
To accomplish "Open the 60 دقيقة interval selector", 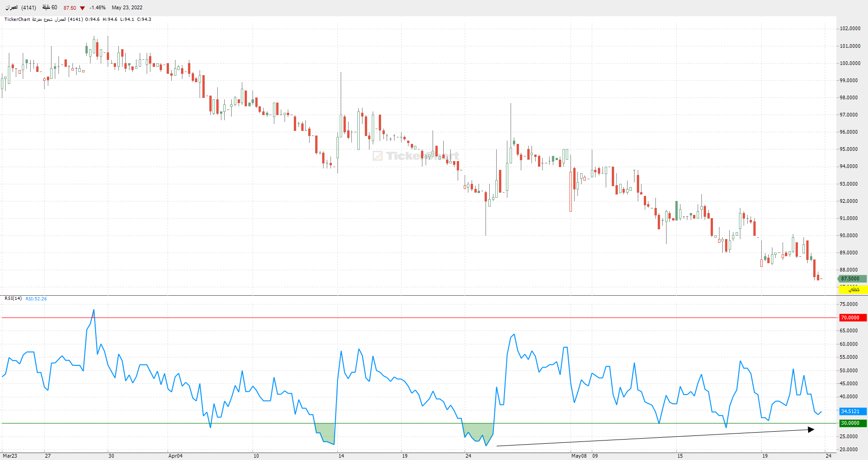I will pyautogui.click(x=50, y=7).
